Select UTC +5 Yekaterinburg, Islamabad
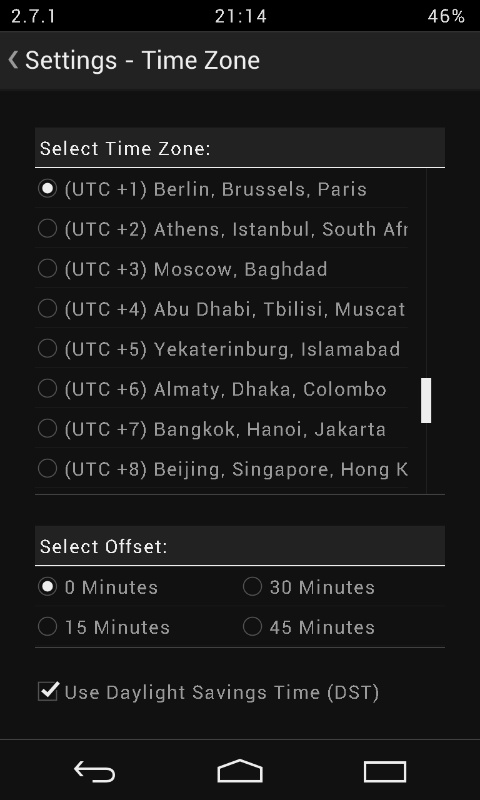Viewport: 480px width, 800px height. tap(221, 349)
